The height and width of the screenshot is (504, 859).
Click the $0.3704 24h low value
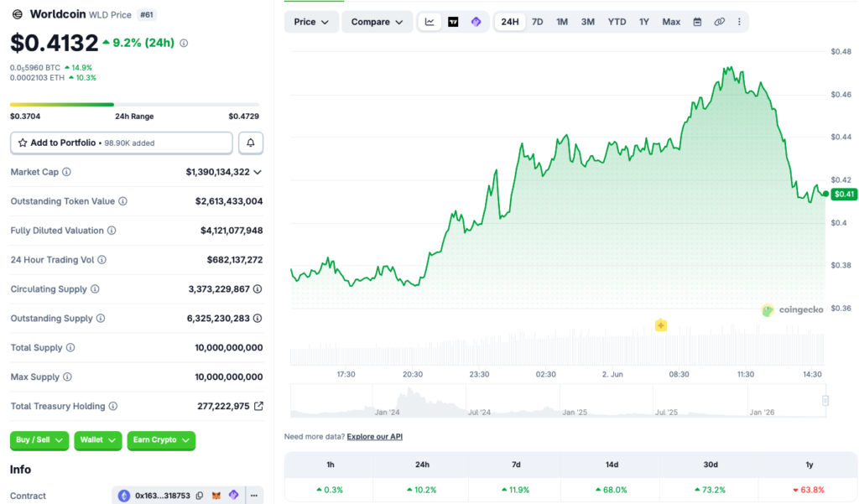(25, 116)
